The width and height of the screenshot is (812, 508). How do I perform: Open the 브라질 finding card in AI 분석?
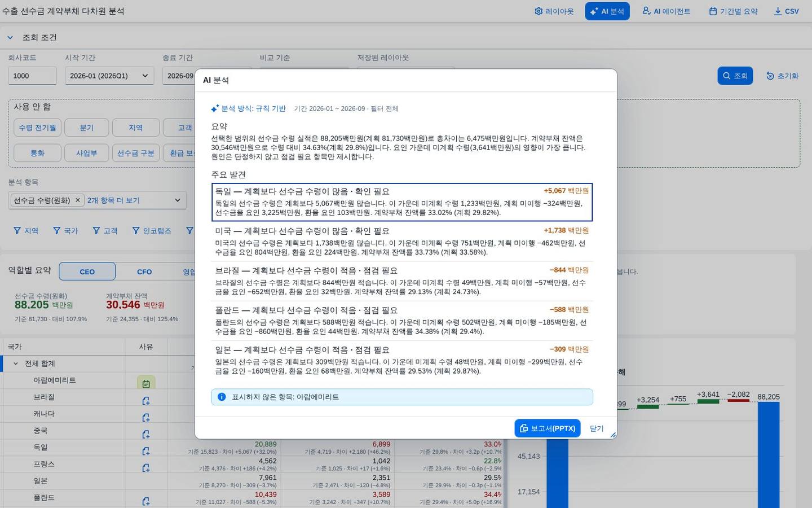pyautogui.click(x=402, y=281)
